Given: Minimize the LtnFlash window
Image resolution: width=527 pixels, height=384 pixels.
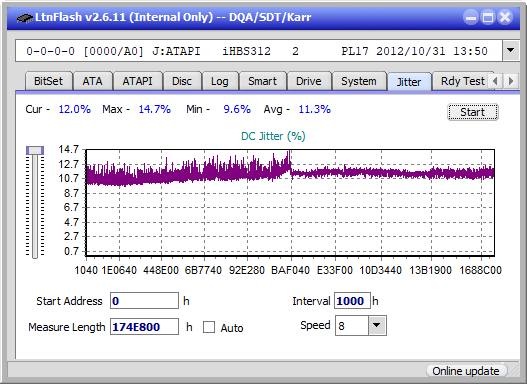Looking at the screenshot, I should [x=471, y=17].
